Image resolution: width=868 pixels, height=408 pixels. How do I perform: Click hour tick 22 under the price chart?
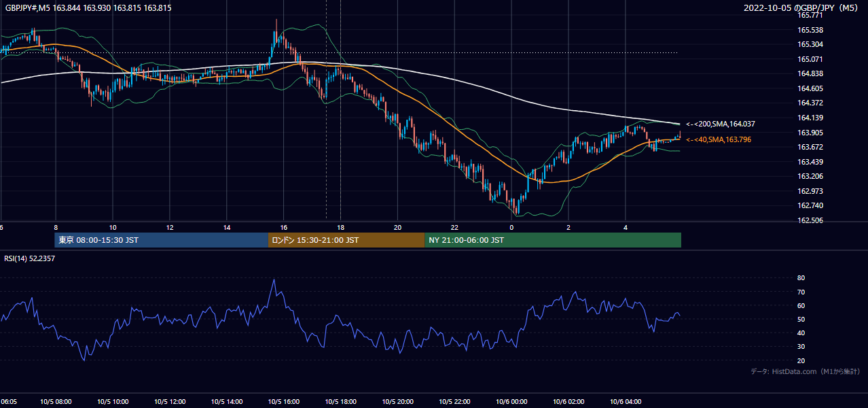[454, 228]
